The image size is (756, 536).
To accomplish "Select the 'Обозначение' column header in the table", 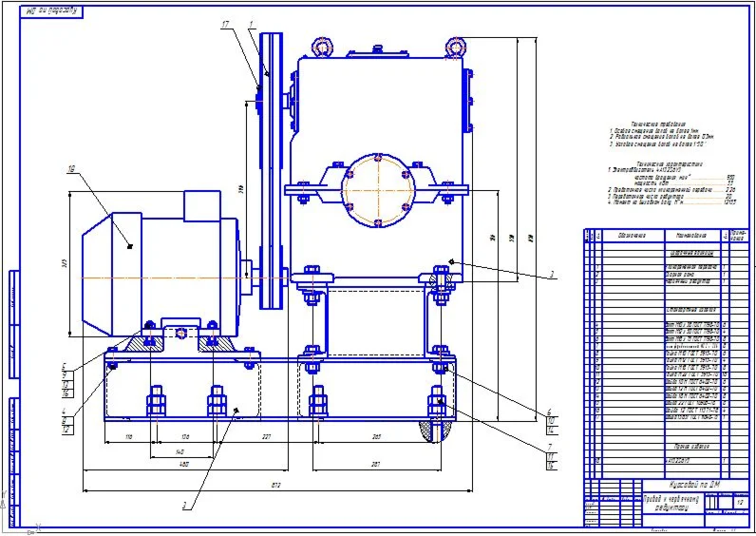I will [x=633, y=236].
